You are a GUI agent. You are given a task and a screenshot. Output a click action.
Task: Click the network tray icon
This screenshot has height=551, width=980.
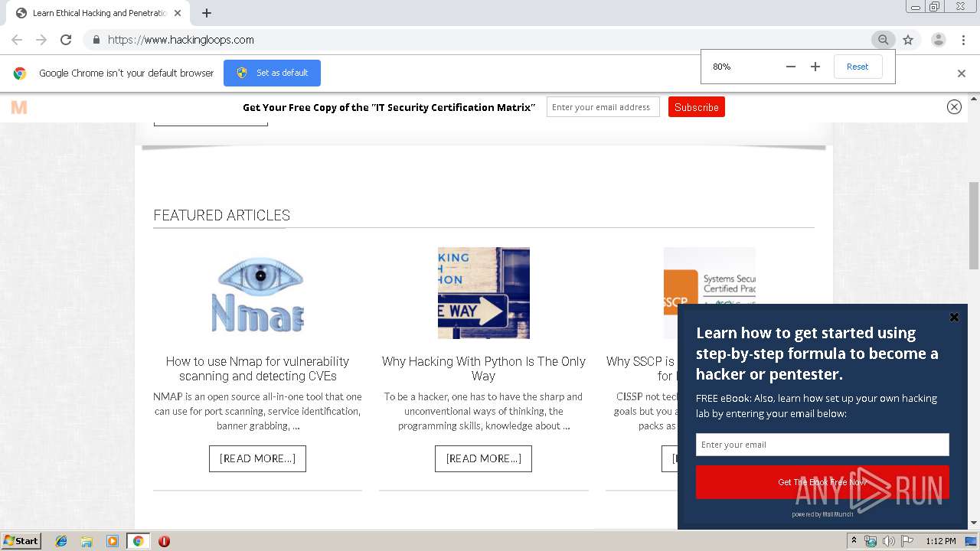coord(871,541)
